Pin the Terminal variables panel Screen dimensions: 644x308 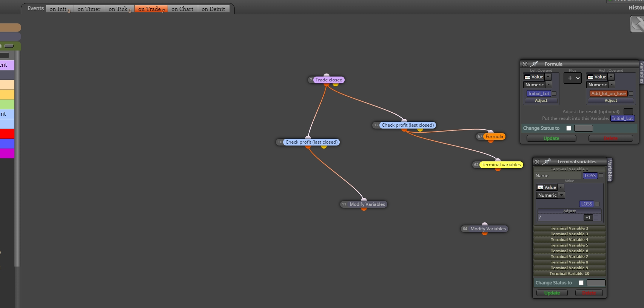point(546,162)
